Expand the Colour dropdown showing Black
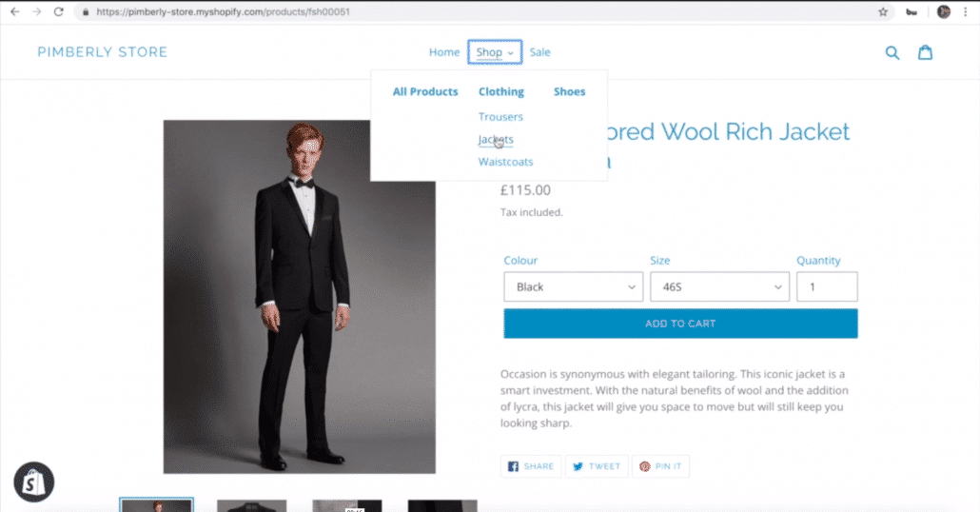The width and height of the screenshot is (980, 512). tap(573, 287)
